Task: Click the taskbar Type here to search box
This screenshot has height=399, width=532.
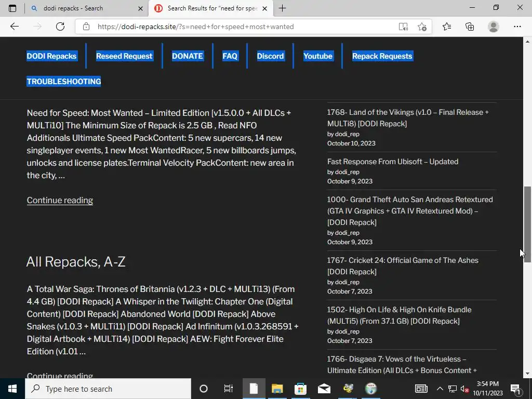Action: [108, 389]
